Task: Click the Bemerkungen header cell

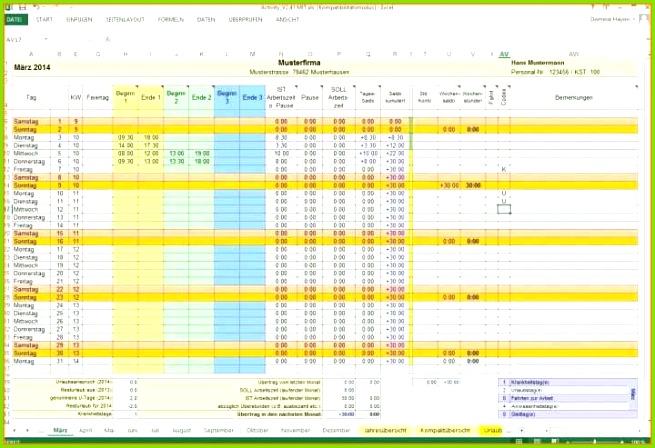Action: click(574, 97)
